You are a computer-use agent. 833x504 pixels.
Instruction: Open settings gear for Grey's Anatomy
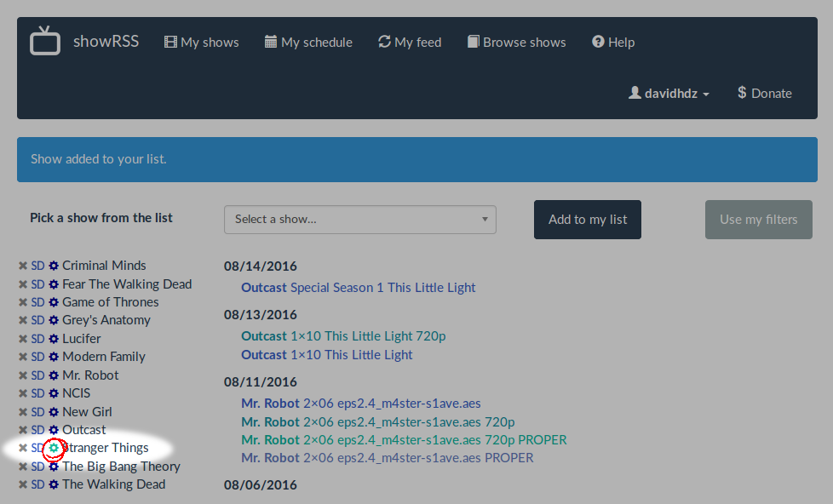tap(54, 320)
